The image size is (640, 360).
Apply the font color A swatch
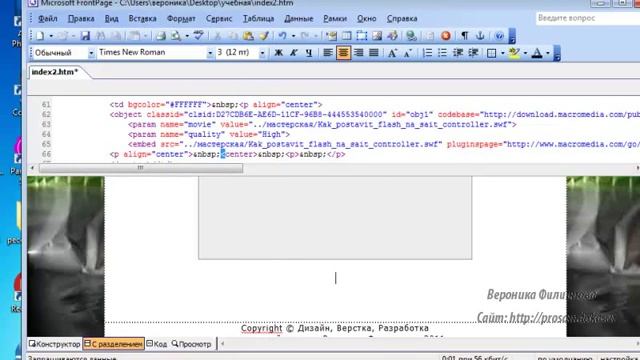(x=537, y=53)
